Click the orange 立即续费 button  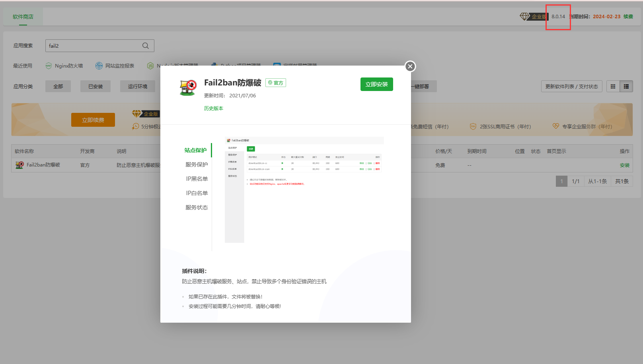click(x=93, y=120)
